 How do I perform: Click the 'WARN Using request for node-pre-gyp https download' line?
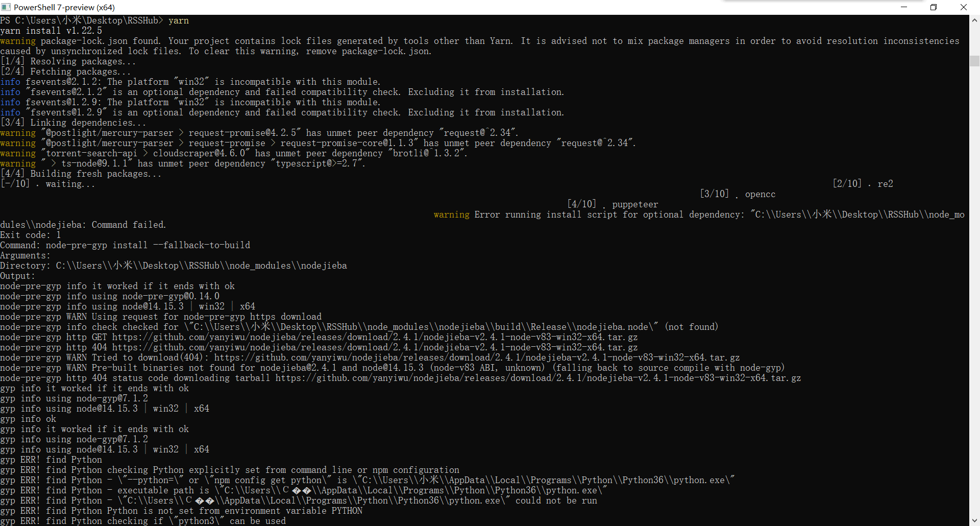click(x=161, y=317)
